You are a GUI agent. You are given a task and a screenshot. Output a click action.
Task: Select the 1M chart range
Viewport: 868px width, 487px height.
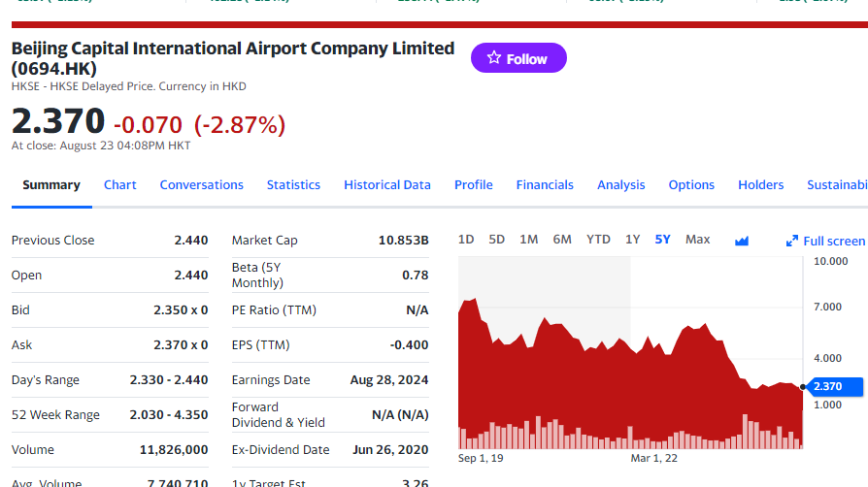[x=528, y=240]
